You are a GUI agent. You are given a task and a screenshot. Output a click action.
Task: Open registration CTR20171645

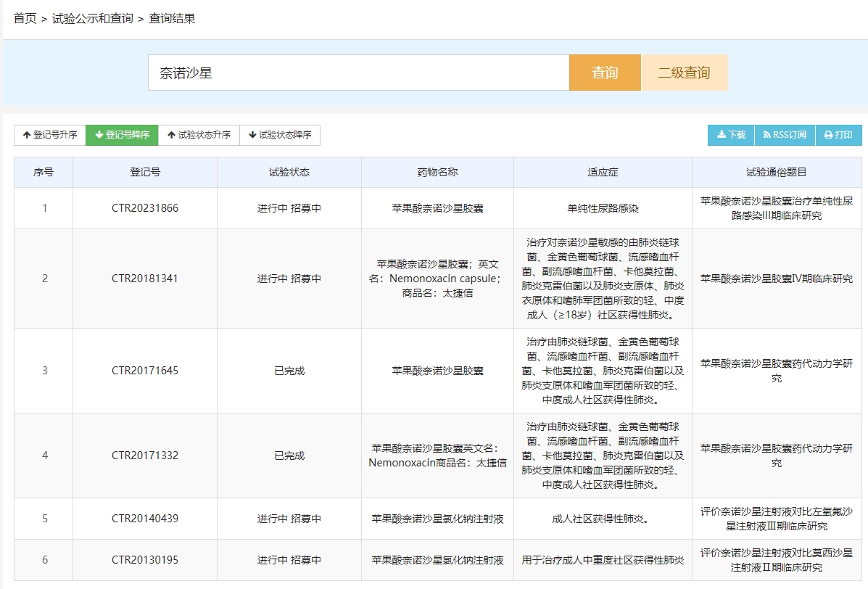[145, 371]
